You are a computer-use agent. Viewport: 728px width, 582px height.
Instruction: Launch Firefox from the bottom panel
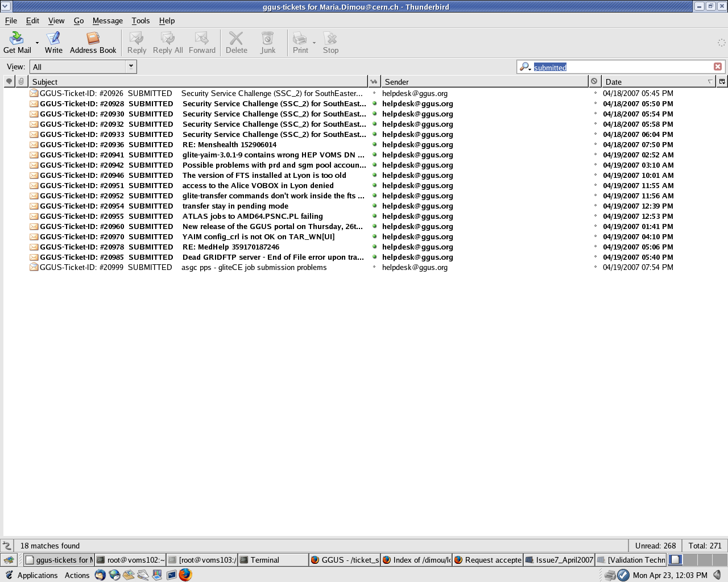click(x=185, y=575)
